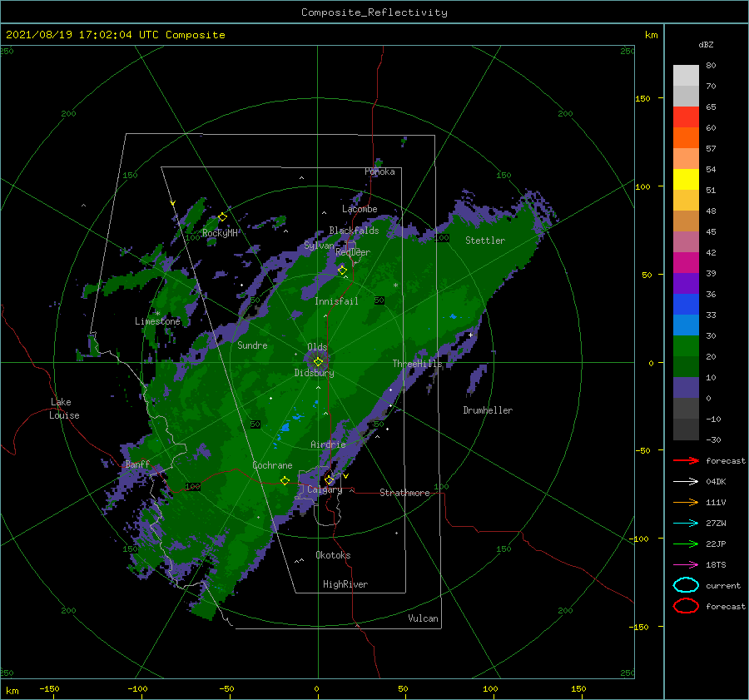The width and height of the screenshot is (749, 700).
Task: Click the 60 dBZ orange legend swatch
Action: (x=686, y=137)
